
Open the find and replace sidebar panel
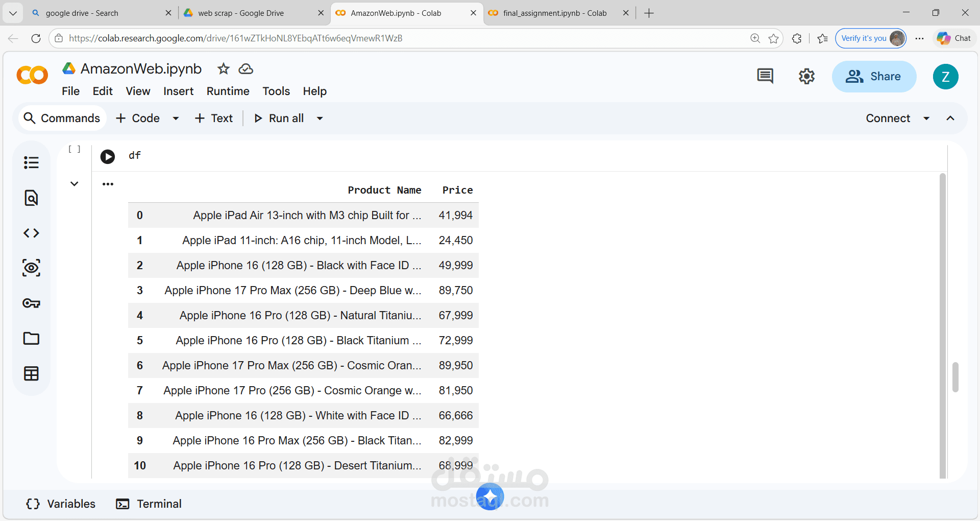click(x=31, y=198)
